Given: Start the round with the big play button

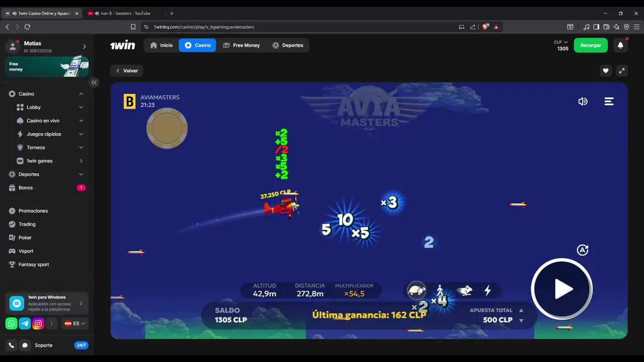Looking at the screenshot, I should [x=562, y=289].
